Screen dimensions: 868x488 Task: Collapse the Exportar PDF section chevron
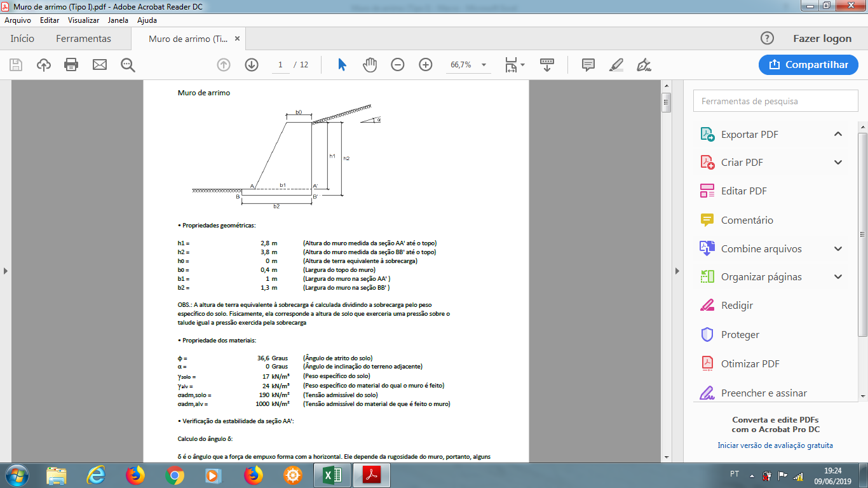(838, 134)
